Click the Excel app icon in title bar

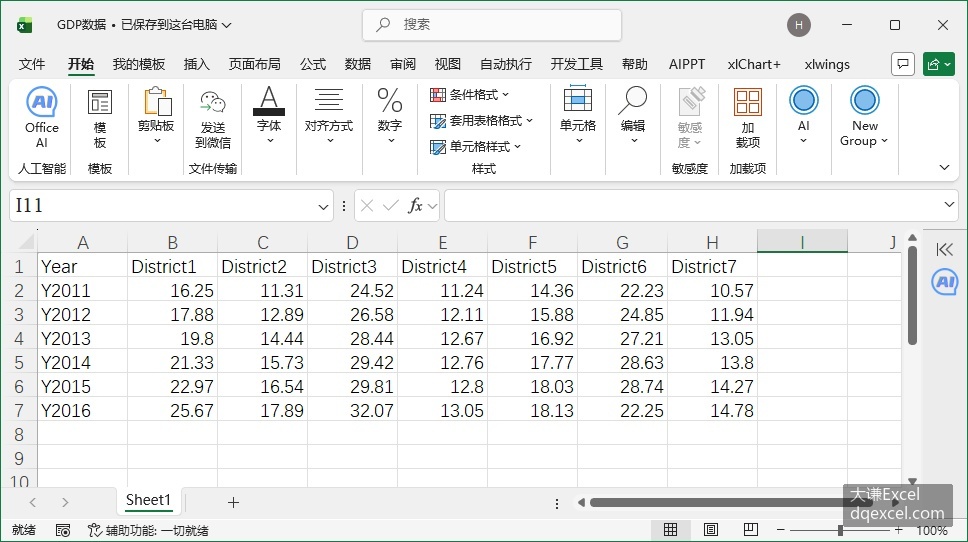24,25
